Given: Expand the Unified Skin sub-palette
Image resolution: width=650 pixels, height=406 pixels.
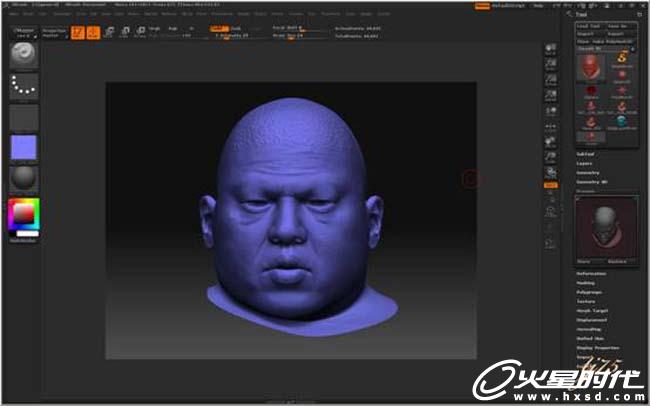Looking at the screenshot, I should (590, 338).
